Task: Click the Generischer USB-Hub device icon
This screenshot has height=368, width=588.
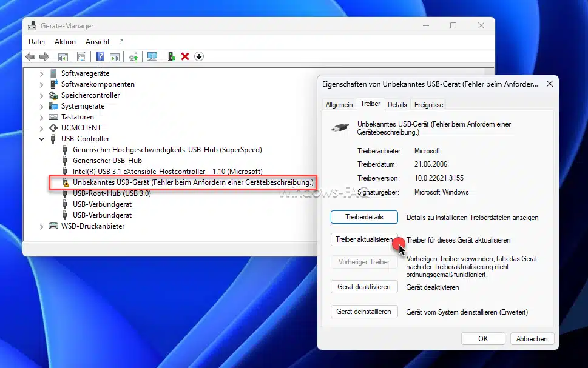Action: click(x=64, y=161)
